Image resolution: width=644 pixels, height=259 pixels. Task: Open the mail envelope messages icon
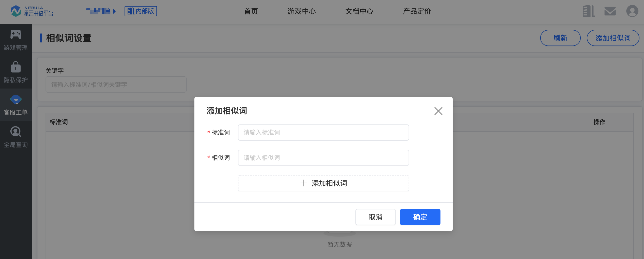[610, 11]
